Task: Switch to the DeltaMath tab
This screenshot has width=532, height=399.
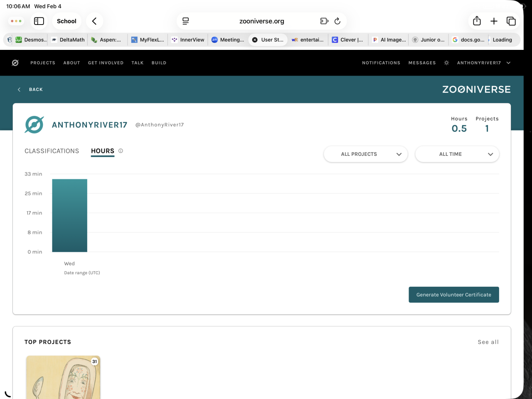Action: pos(68,40)
